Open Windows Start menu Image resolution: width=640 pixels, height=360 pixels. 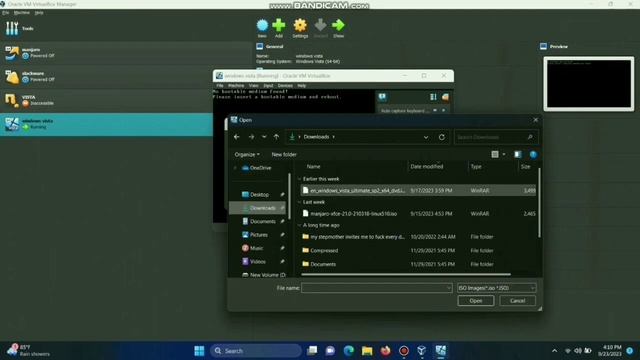(199, 351)
